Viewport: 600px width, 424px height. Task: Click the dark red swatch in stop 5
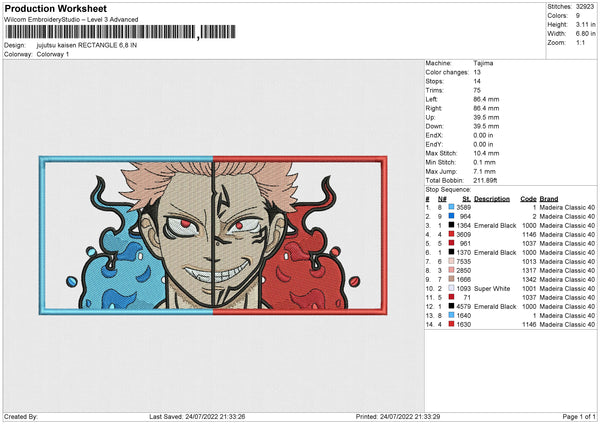tap(452, 243)
